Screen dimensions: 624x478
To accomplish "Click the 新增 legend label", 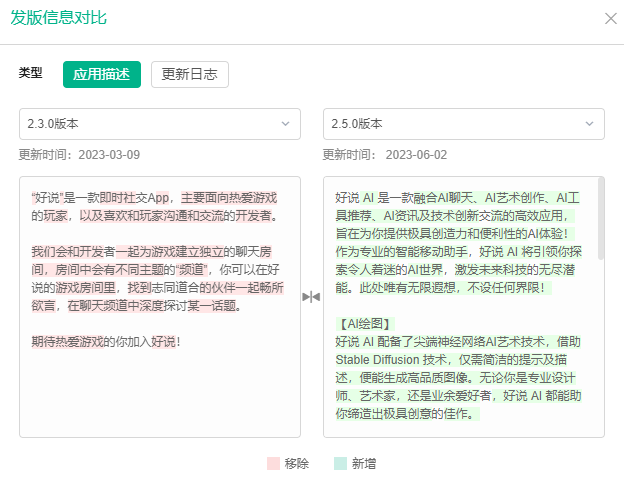I will pos(364,464).
